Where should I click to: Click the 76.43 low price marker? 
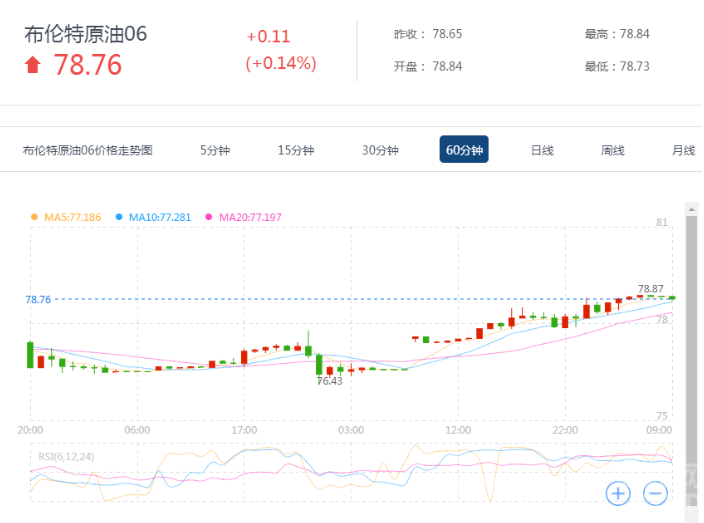pos(330,381)
